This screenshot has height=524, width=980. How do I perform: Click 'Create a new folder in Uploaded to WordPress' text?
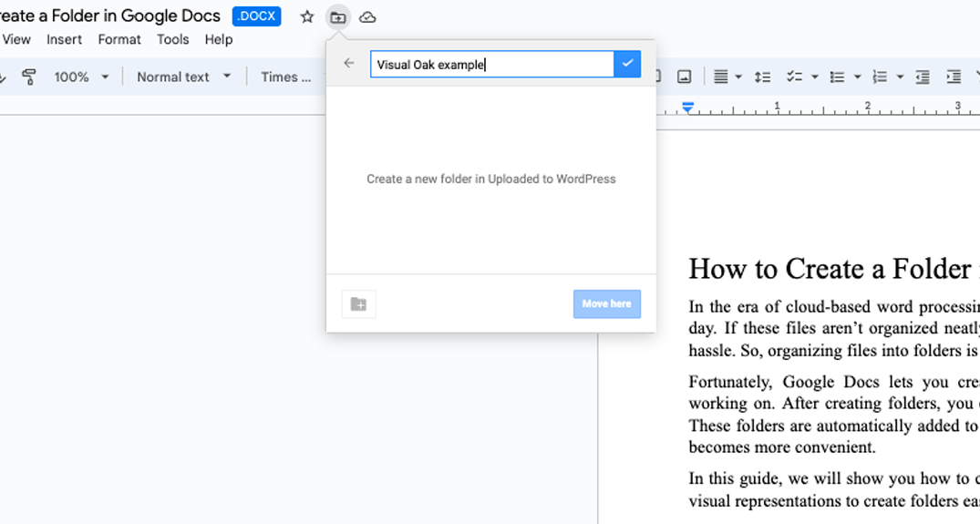(x=491, y=180)
